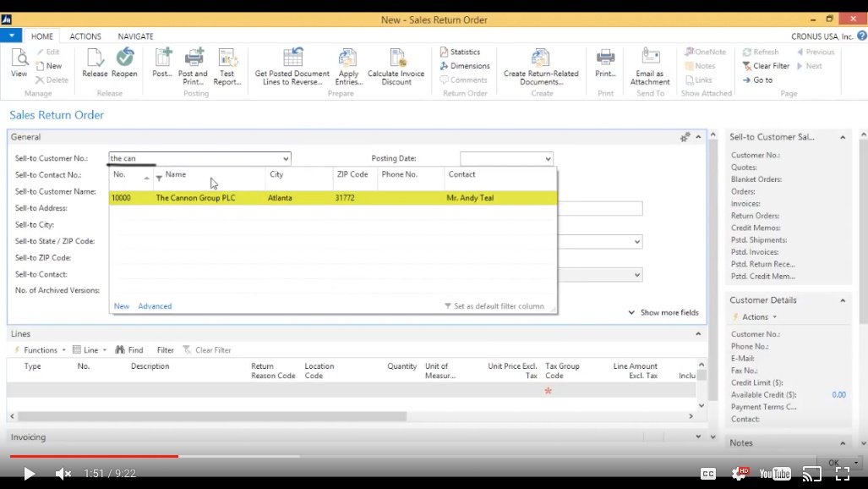Click Go to in the Page group
Screen dimensions: 868x489
tap(757, 80)
